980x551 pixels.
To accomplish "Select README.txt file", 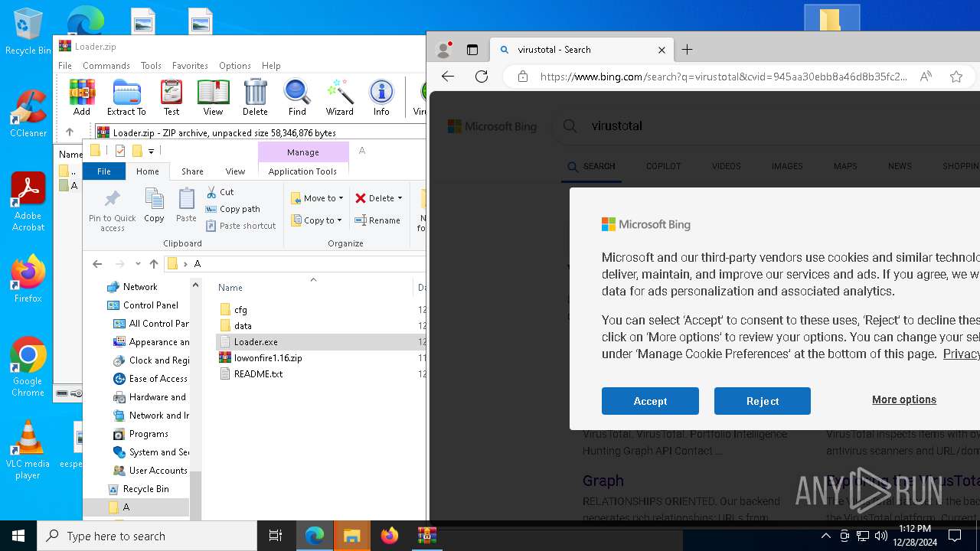I will [x=258, y=374].
